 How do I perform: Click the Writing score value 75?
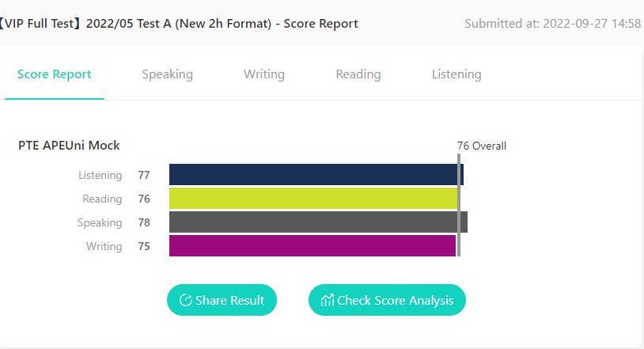[144, 246]
